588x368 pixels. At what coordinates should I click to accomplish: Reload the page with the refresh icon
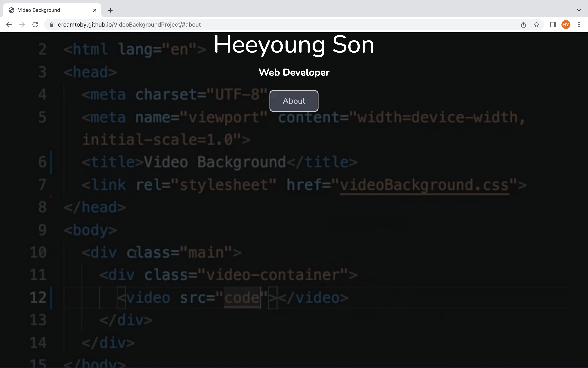[35, 25]
